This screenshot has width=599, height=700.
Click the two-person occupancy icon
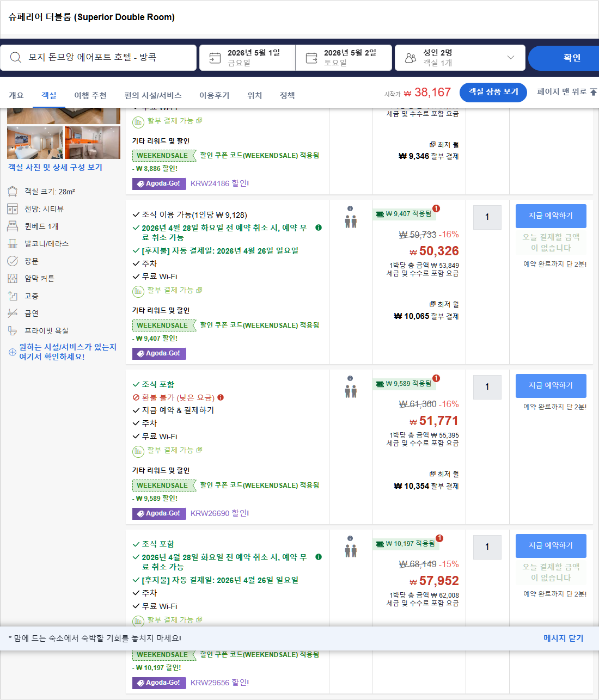point(350,220)
